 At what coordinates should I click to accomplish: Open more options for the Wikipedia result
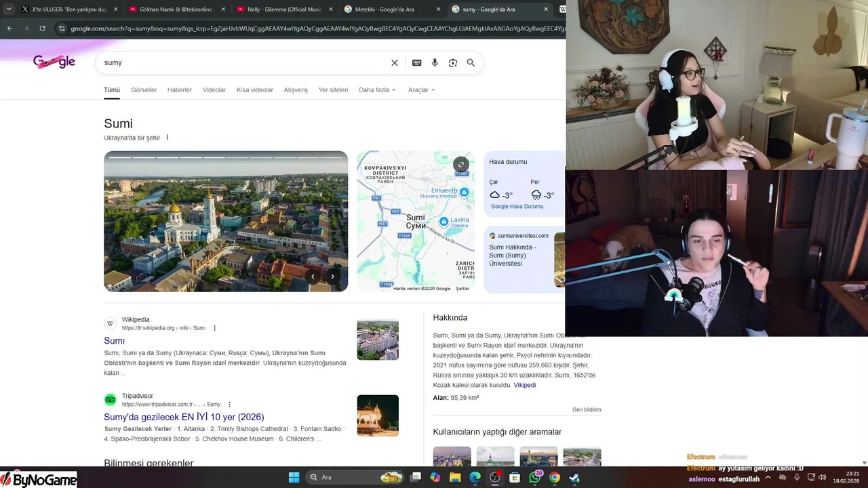tap(215, 328)
